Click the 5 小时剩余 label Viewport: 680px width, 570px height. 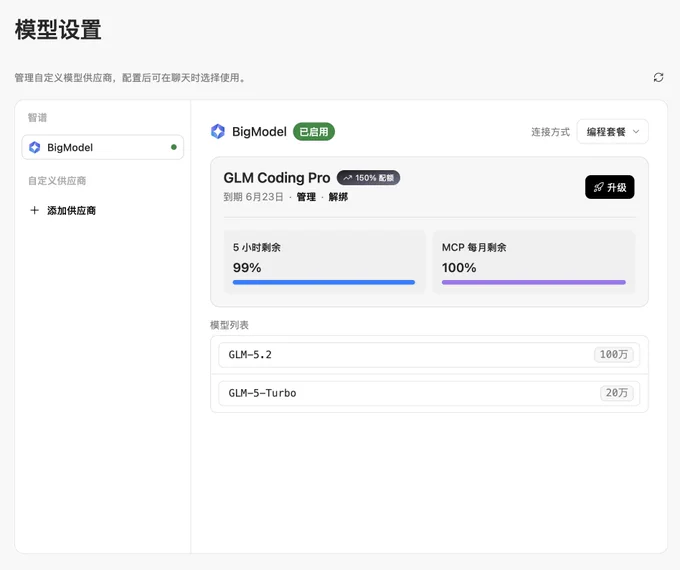(257, 247)
